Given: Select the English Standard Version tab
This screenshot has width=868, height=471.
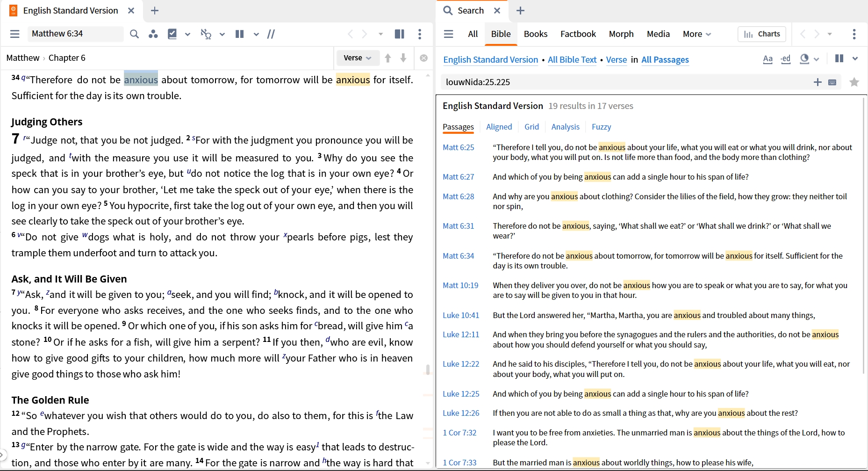Looking at the screenshot, I should click(71, 10).
